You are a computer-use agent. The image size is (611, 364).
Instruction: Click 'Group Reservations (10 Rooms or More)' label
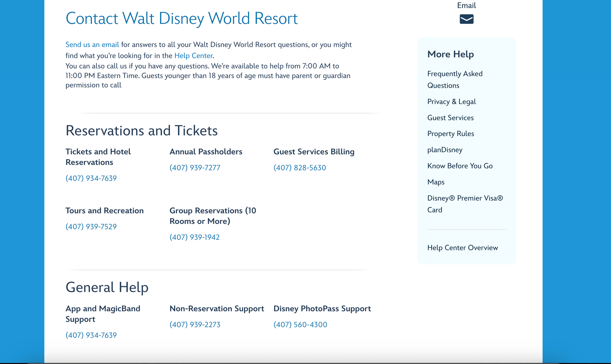213,216
